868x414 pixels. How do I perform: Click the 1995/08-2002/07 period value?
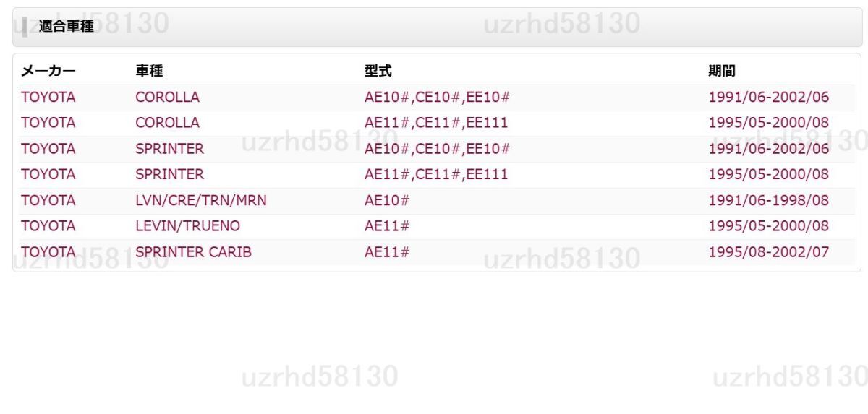click(x=768, y=252)
